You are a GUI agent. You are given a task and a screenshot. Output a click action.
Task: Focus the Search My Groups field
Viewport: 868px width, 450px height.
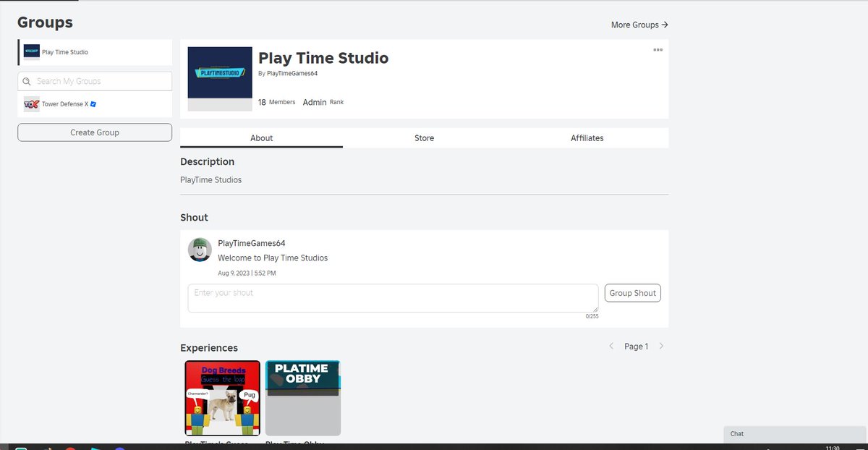(95, 81)
